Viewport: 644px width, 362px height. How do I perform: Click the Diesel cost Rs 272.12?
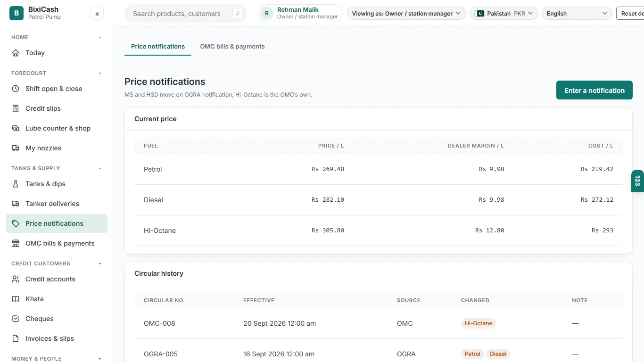597,200
